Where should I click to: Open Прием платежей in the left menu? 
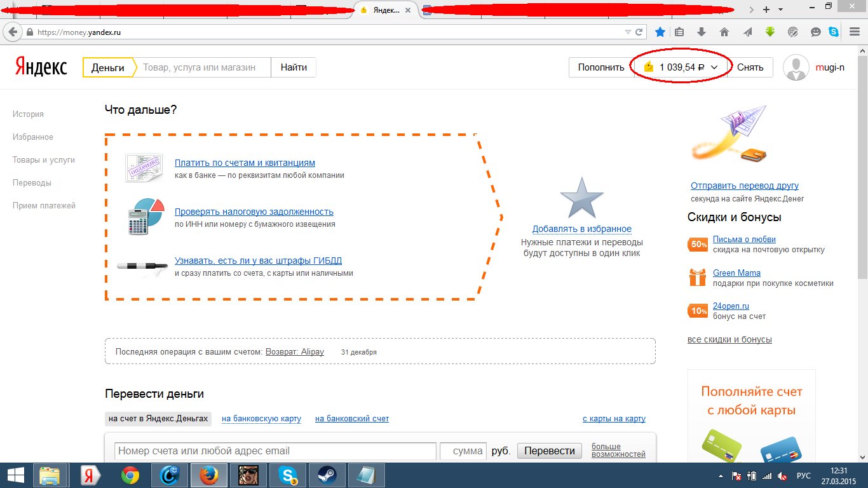(x=44, y=206)
